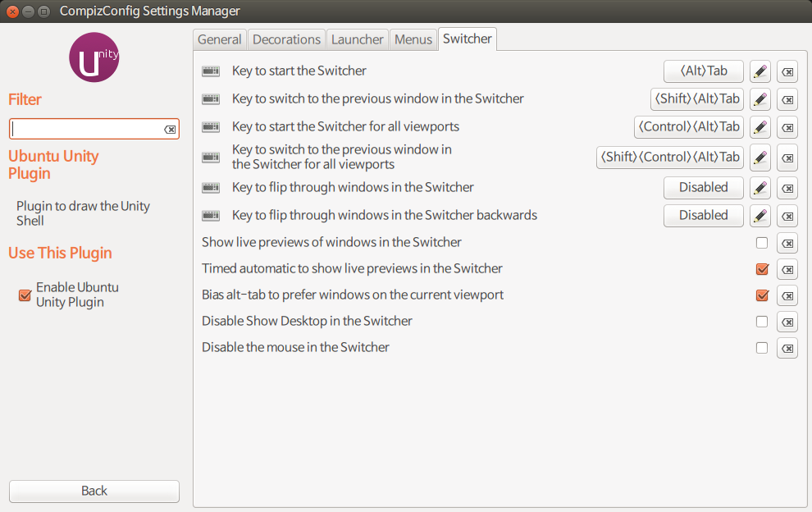
Task: Toggle 'Enable Ubuntu Unity Plugin' checkbox
Action: (x=25, y=295)
